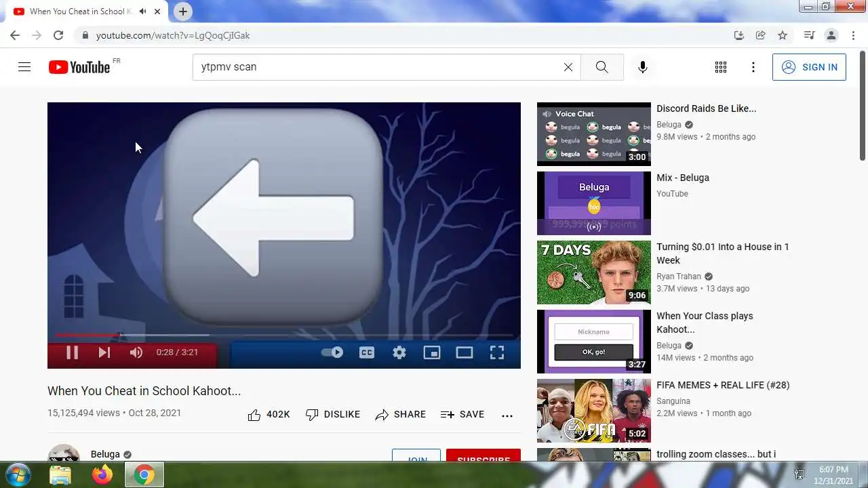The width and height of the screenshot is (868, 488).
Task: Activate the miniplayer
Action: tap(432, 352)
